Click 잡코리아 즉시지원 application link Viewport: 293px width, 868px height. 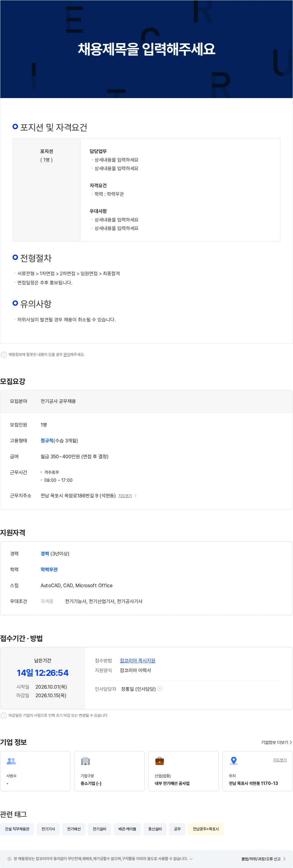click(x=137, y=661)
